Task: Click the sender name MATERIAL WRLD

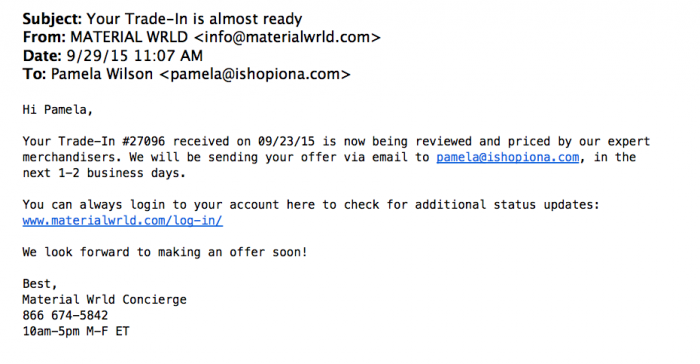Action: [129, 37]
